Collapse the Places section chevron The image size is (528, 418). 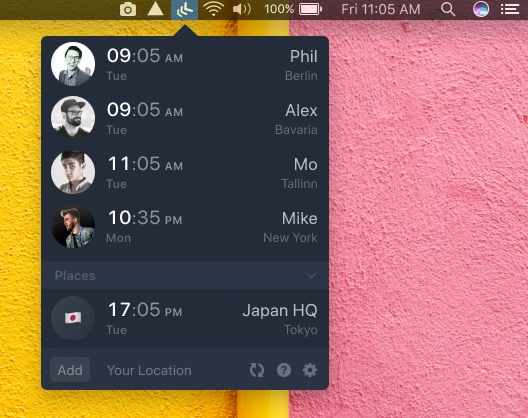coord(311,276)
